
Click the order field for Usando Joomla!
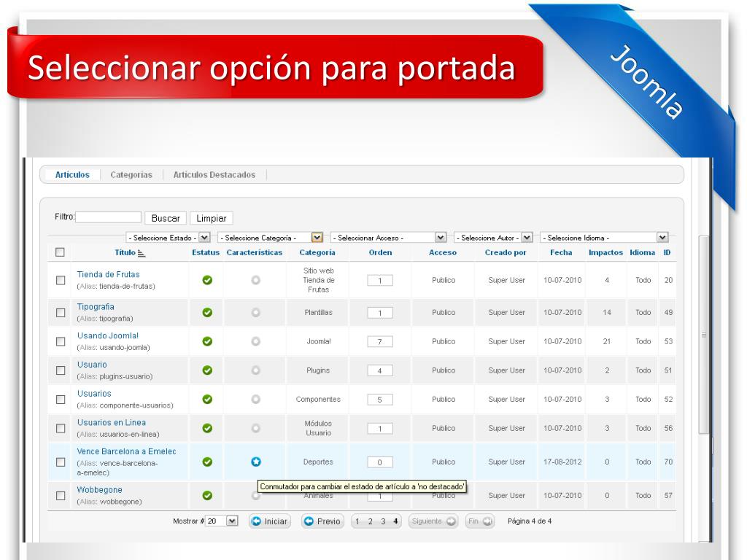379,341
